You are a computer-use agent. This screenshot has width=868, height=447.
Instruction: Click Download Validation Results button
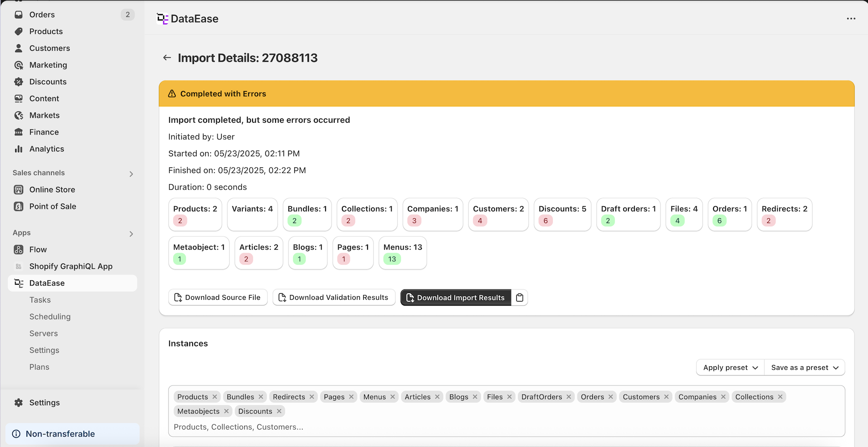[x=334, y=297]
